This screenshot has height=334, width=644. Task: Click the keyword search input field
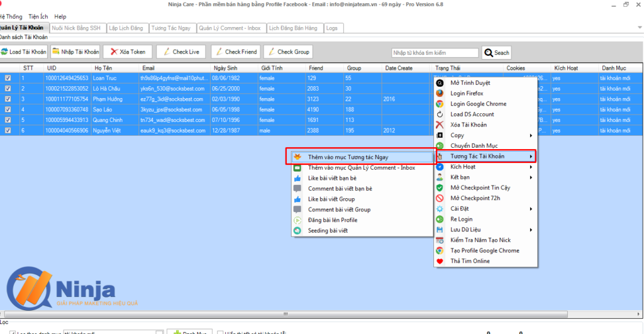coord(435,53)
